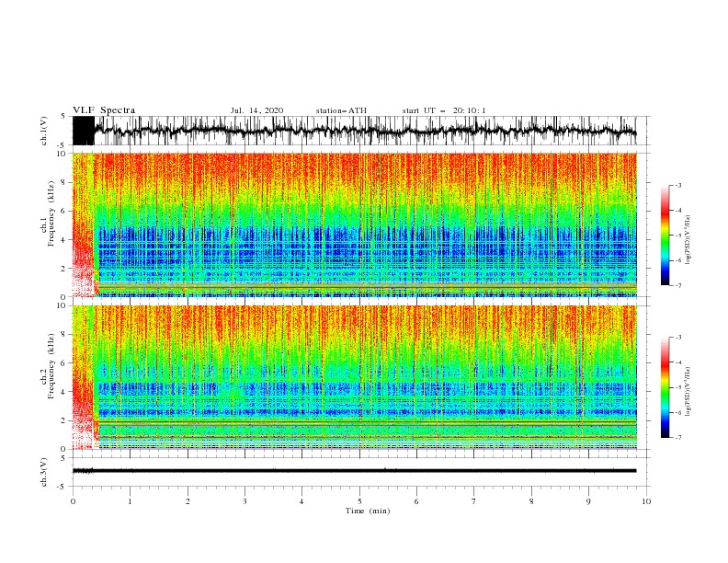The height and width of the screenshot is (563, 728).
Task: Click time axis tick label '10'
Action: click(646, 501)
